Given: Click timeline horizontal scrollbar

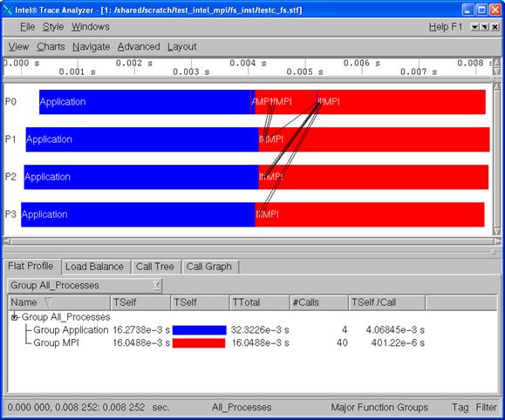Looking at the screenshot, I should pyautogui.click(x=253, y=241).
